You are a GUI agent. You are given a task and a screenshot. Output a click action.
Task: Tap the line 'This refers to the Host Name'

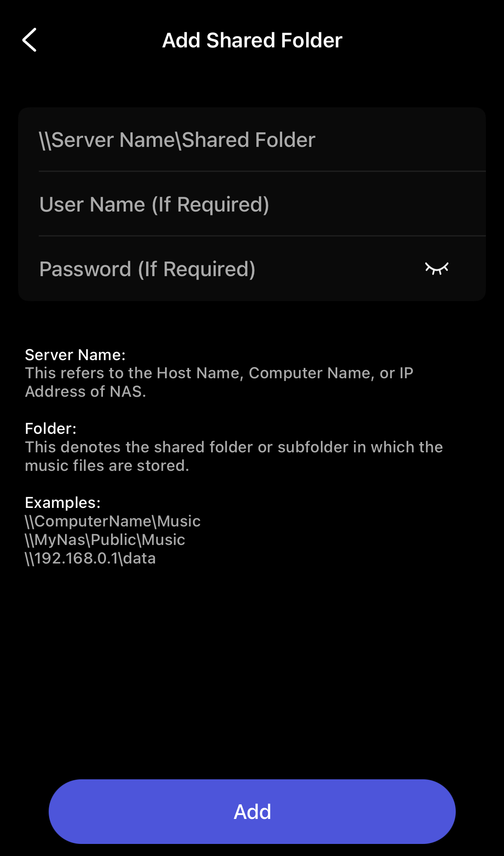point(219,373)
